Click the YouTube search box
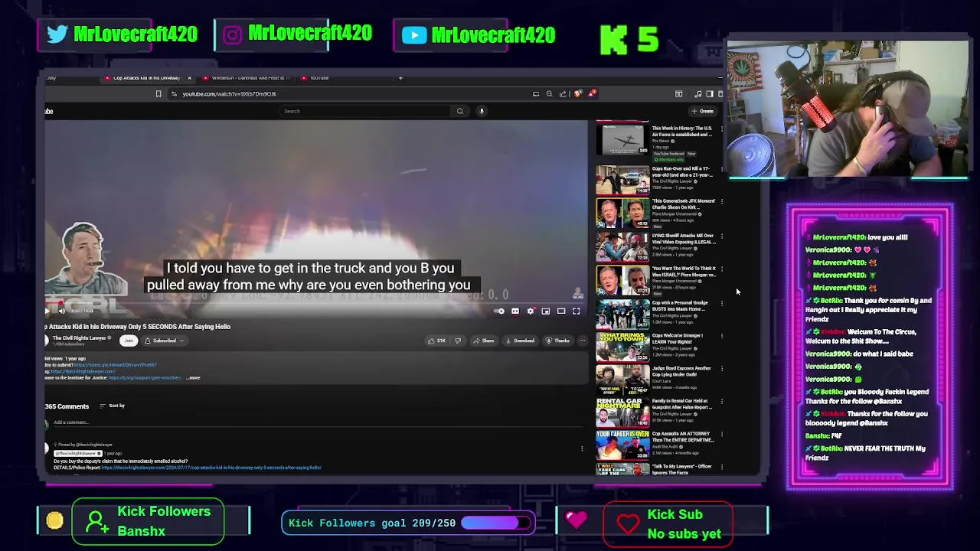Viewport: 980px width, 551px height. tap(366, 111)
